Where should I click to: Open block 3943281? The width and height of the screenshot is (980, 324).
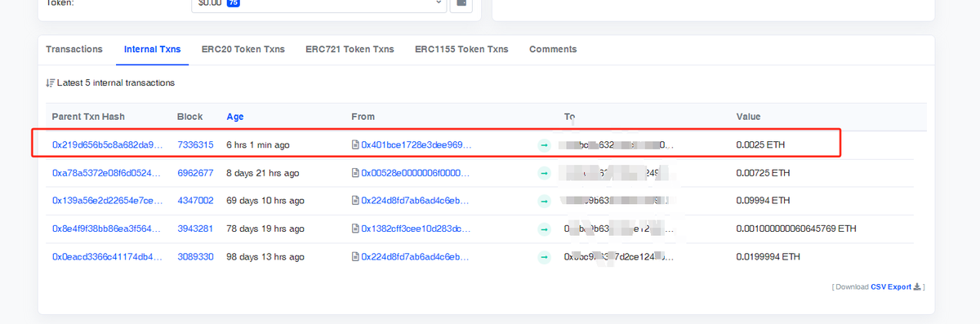[195, 229]
